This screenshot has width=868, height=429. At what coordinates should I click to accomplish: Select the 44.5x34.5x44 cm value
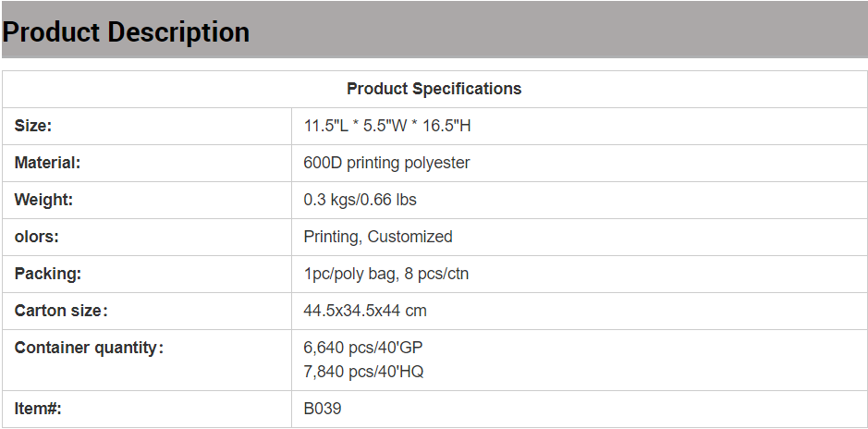point(365,311)
